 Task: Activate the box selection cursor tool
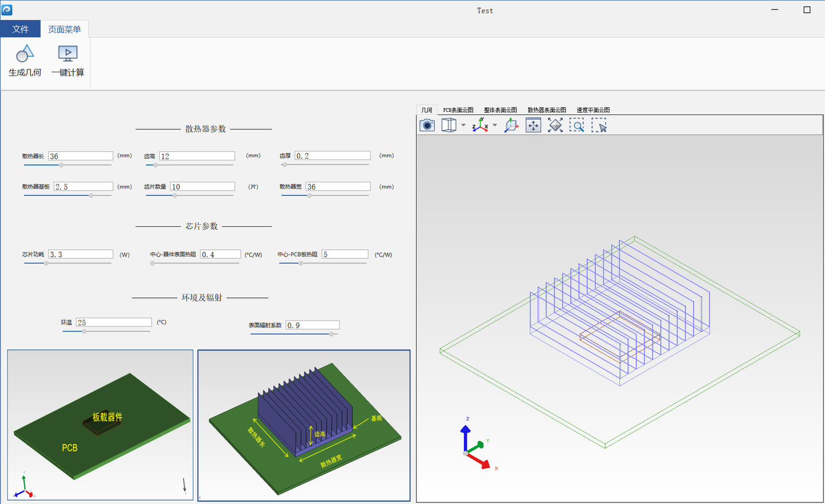click(599, 125)
